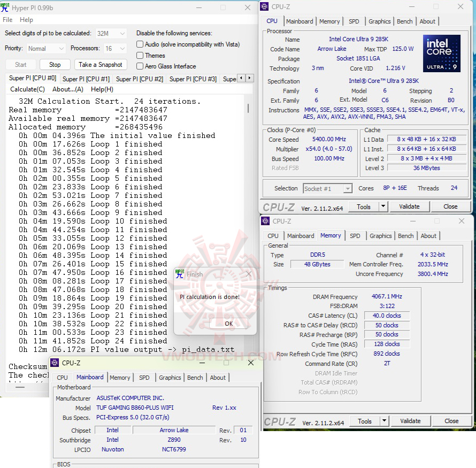This screenshot has height=468, width=476.
Task: Select the Super PI [CPU #0] tab
Action: pyautogui.click(x=33, y=78)
